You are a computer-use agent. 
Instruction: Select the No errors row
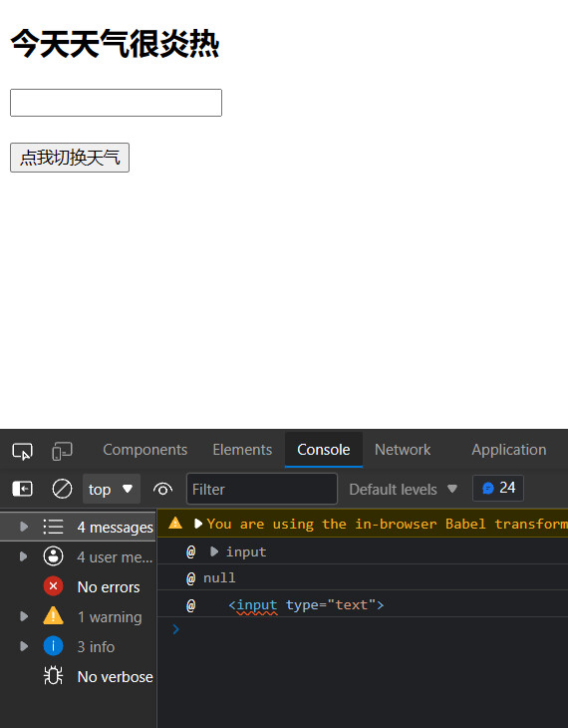78,586
